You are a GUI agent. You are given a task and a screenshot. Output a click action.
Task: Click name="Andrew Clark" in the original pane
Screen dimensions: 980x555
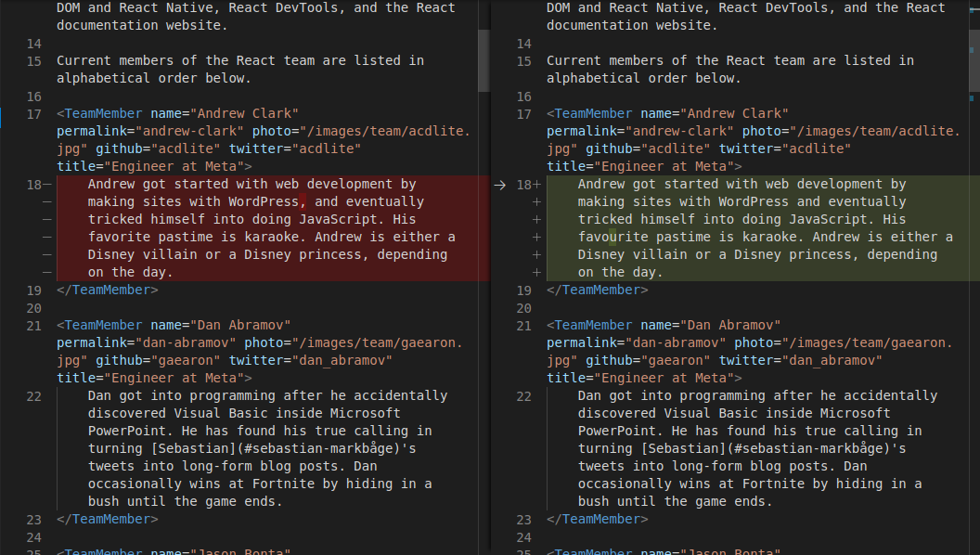tap(225, 114)
